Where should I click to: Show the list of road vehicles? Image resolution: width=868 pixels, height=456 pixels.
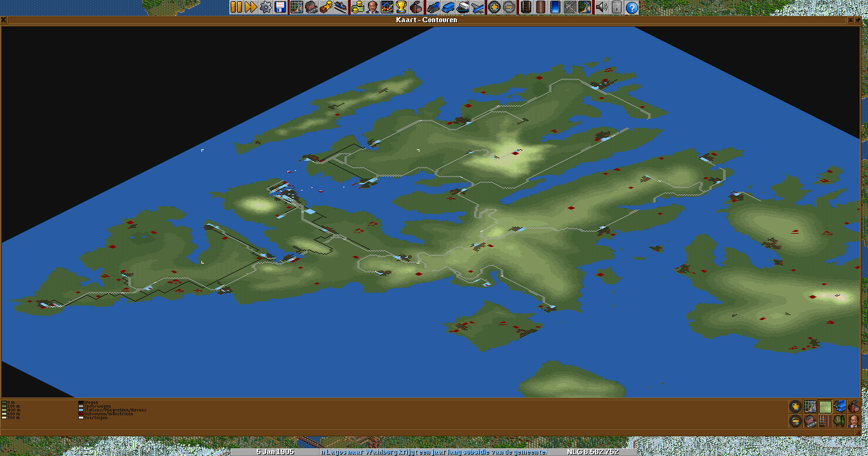click(x=448, y=7)
